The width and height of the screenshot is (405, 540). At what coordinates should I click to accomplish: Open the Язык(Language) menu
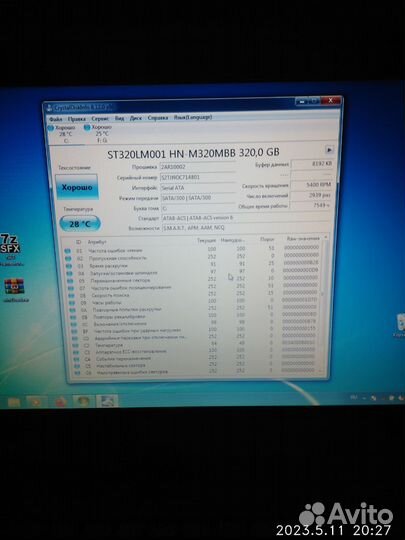coord(193,117)
